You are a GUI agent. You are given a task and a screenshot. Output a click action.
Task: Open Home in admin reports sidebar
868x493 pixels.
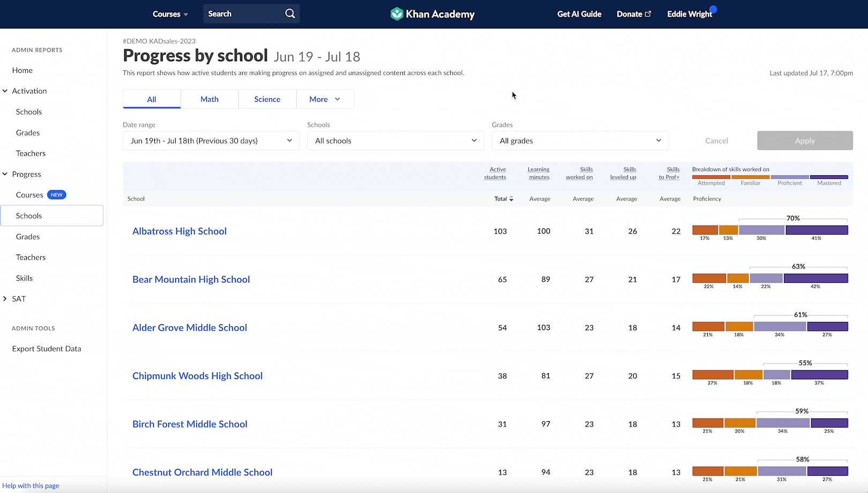coord(23,70)
